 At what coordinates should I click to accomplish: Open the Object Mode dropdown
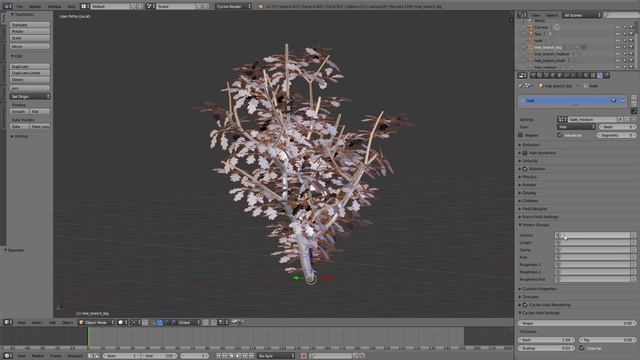(96, 322)
